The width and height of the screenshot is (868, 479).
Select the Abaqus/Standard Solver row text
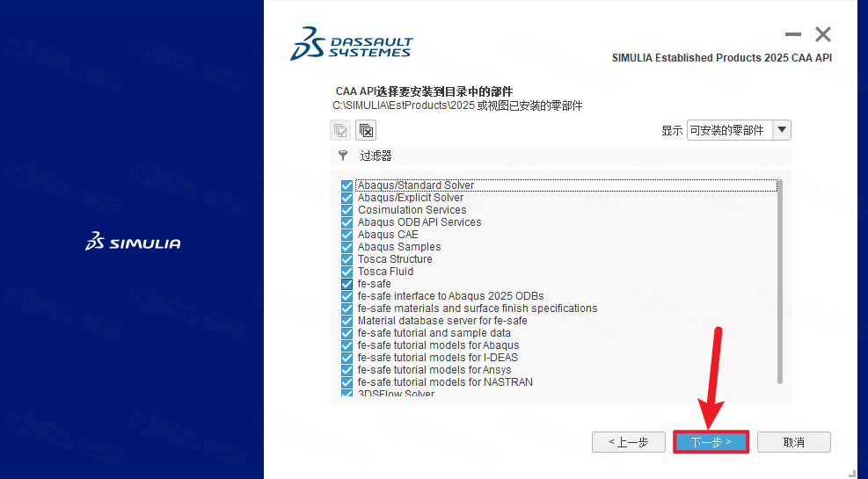416,185
